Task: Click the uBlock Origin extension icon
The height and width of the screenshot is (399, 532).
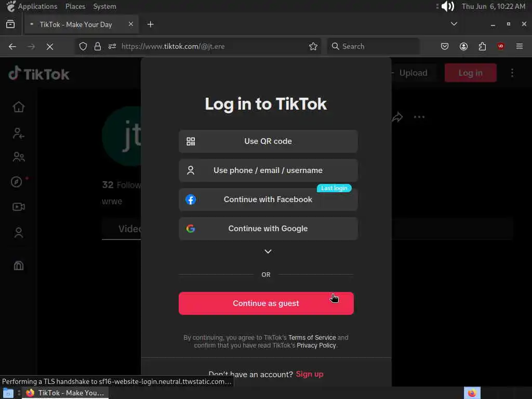Action: 501,46
